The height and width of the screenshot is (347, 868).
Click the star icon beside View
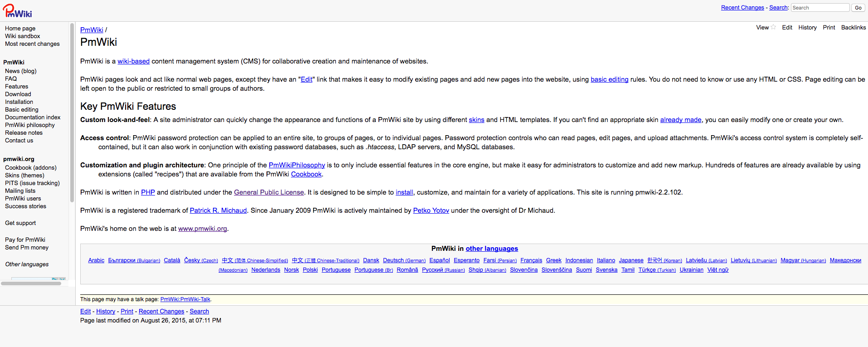click(x=773, y=27)
